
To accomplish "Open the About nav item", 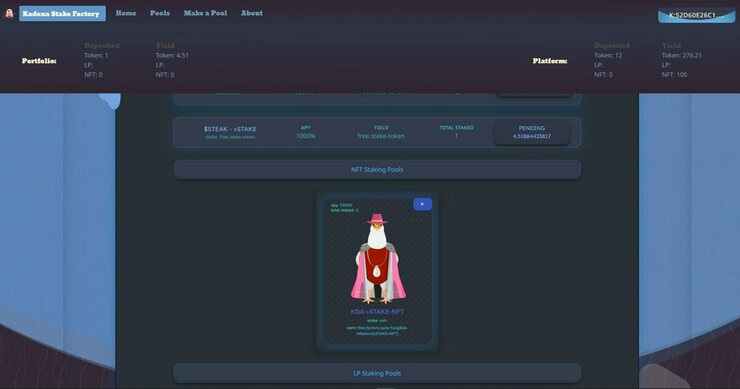I will (x=252, y=13).
